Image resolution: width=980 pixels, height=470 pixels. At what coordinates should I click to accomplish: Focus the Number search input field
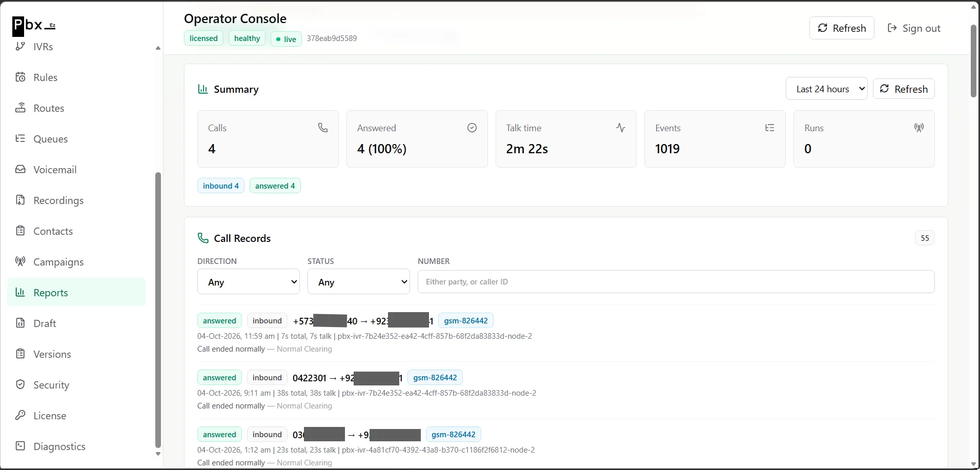tap(676, 281)
